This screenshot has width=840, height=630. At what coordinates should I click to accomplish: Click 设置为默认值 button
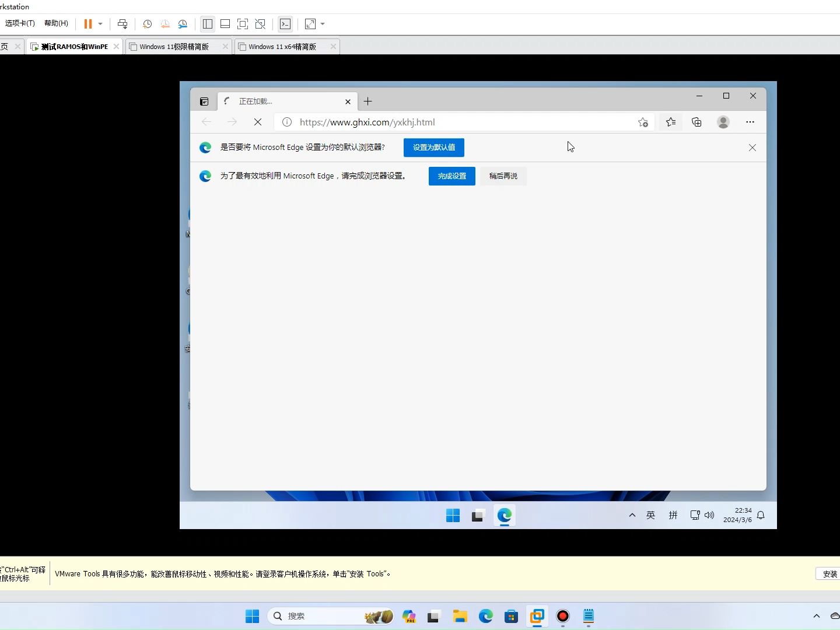[434, 148]
